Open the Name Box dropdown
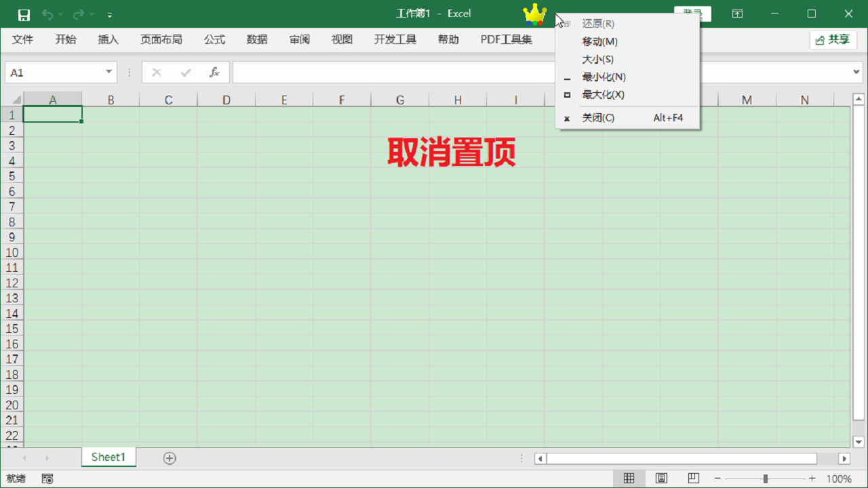This screenshot has width=868, height=488. (108, 71)
